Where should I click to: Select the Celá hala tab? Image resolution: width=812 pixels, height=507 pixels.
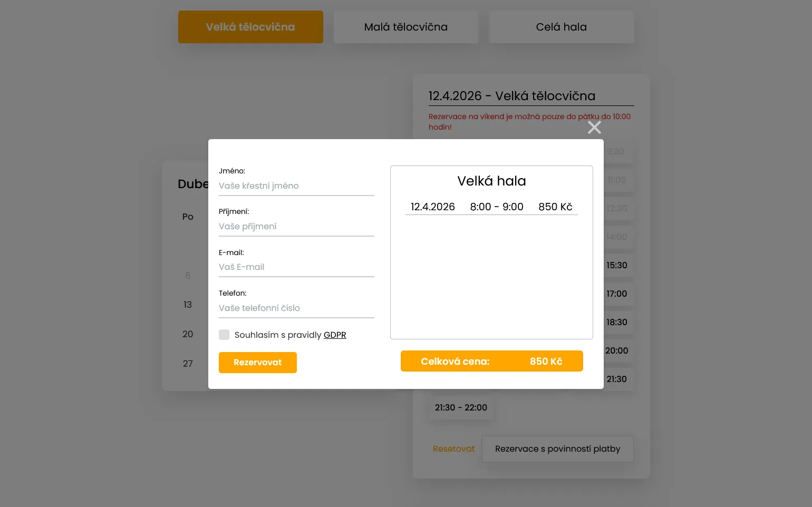561,27
